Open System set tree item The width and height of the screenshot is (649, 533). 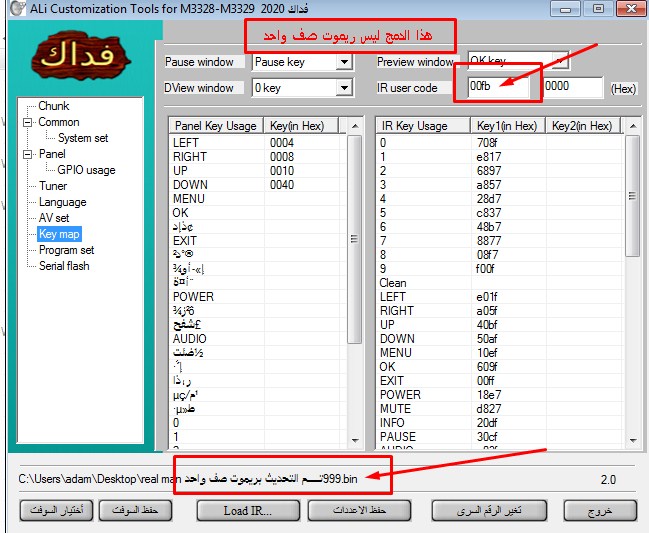pos(83,138)
